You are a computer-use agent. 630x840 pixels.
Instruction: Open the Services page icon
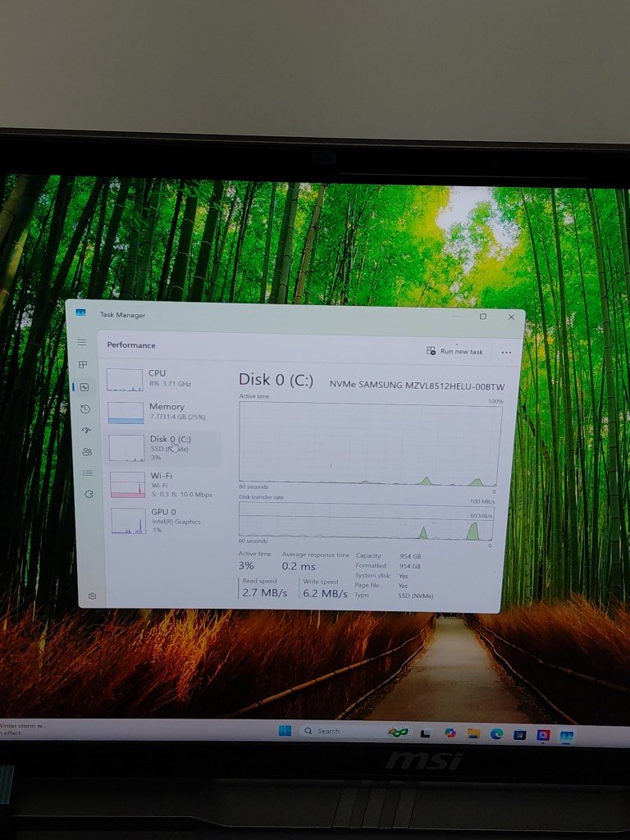click(x=89, y=494)
